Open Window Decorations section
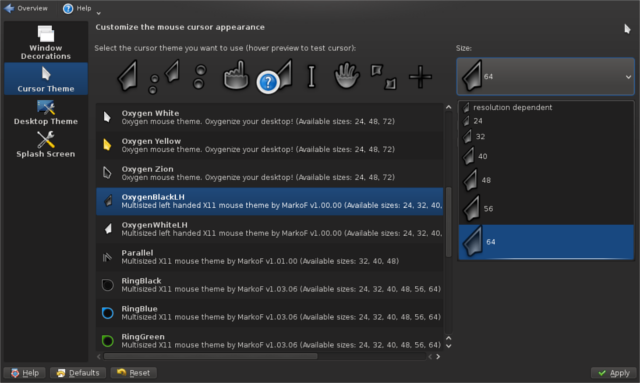The height and width of the screenshot is (383, 640). pos(46,43)
